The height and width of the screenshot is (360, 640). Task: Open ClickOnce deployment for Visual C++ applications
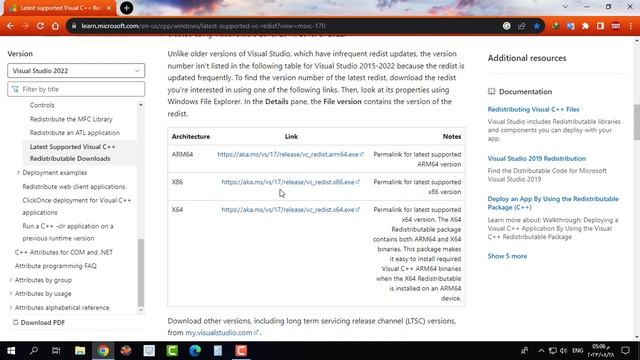(77, 206)
